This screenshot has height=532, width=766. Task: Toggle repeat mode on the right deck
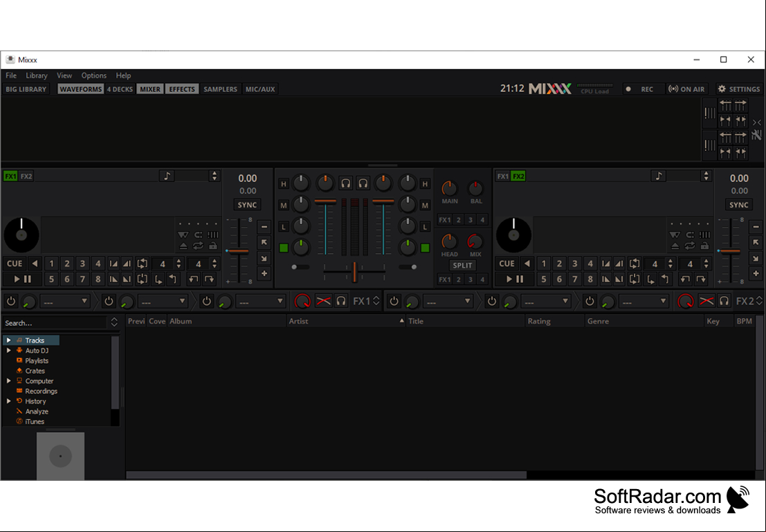tap(690, 246)
